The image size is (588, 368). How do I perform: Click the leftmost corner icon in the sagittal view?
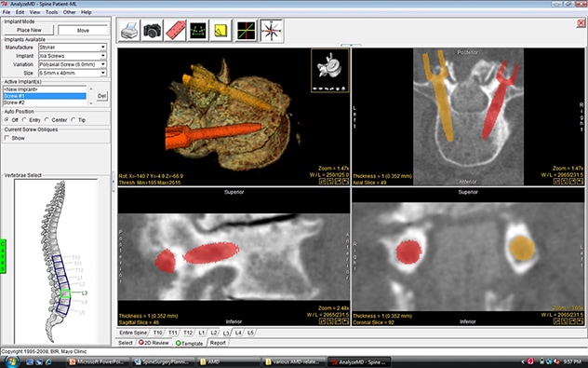(x=322, y=321)
